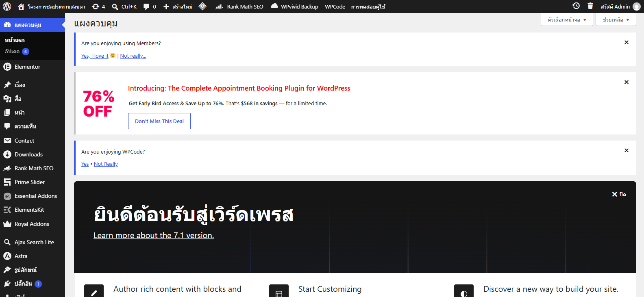Viewport: 644px width, 297px height.
Task: Click 'Yes' in the WPCode notice
Action: [x=85, y=164]
